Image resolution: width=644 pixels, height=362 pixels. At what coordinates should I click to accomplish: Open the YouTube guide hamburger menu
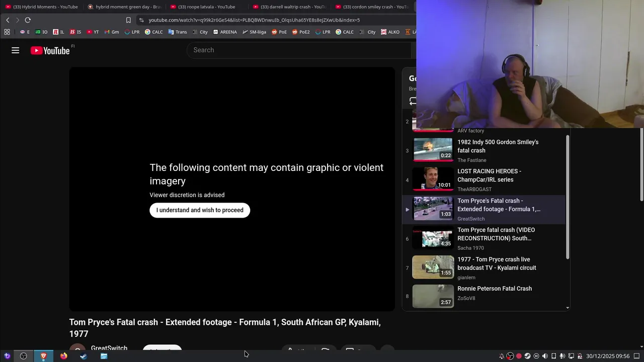point(16,50)
